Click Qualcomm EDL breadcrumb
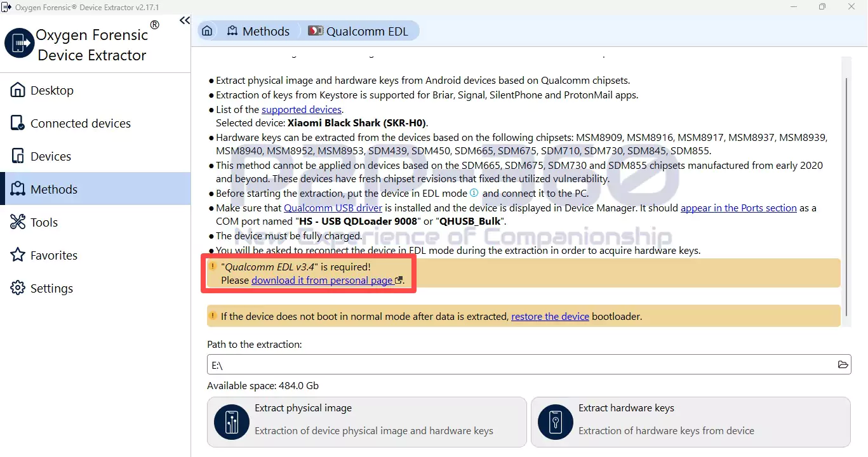This screenshot has width=868, height=457. coord(358,31)
